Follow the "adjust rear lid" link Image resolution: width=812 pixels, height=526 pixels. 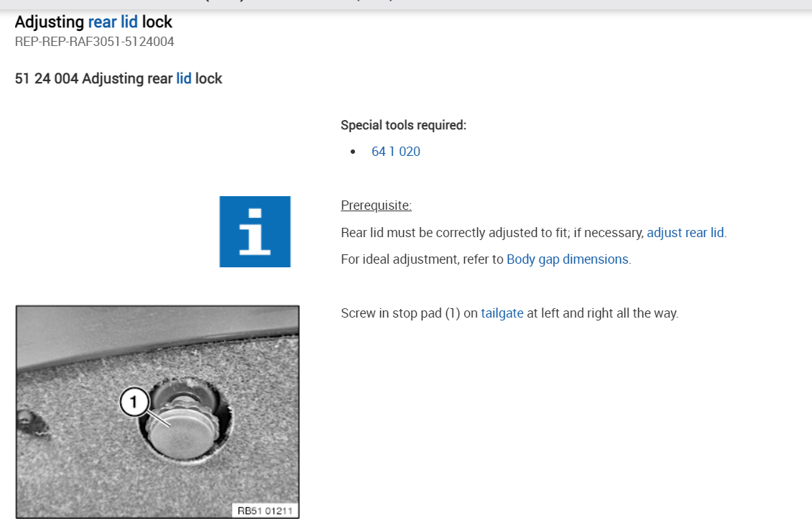685,233
